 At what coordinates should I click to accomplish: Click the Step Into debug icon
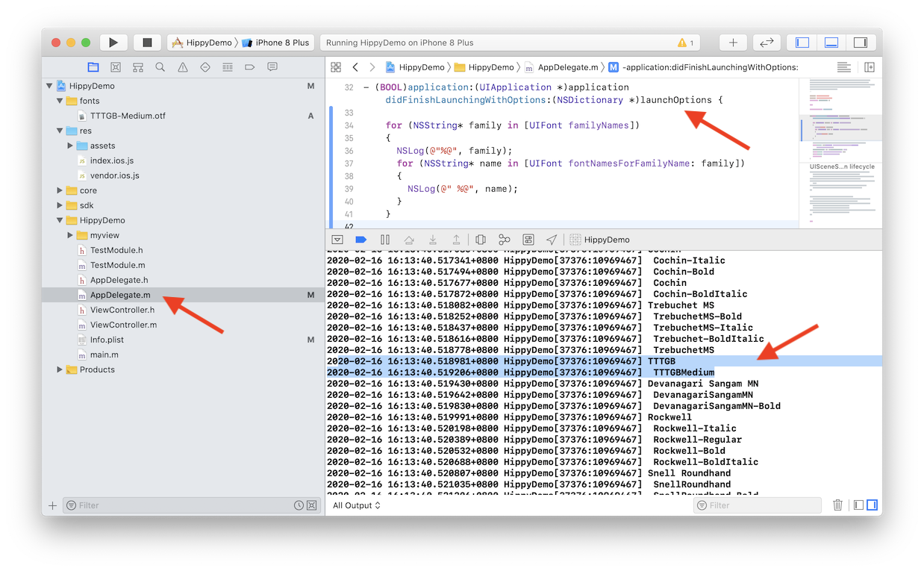pyautogui.click(x=433, y=240)
